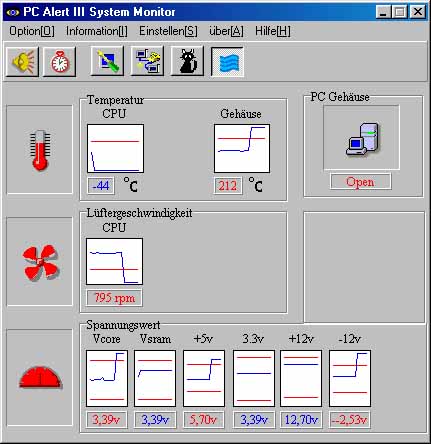Open the Hilfe[H] menu

pos(273,31)
